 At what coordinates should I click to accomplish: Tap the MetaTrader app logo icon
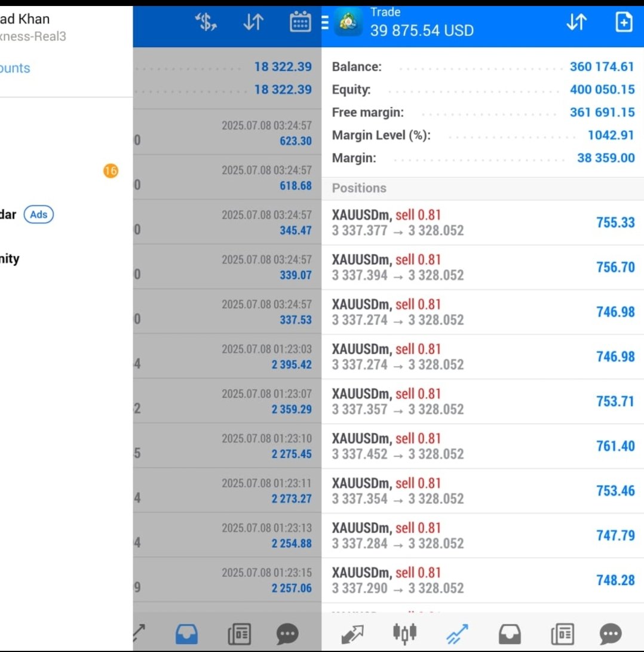[x=348, y=23]
